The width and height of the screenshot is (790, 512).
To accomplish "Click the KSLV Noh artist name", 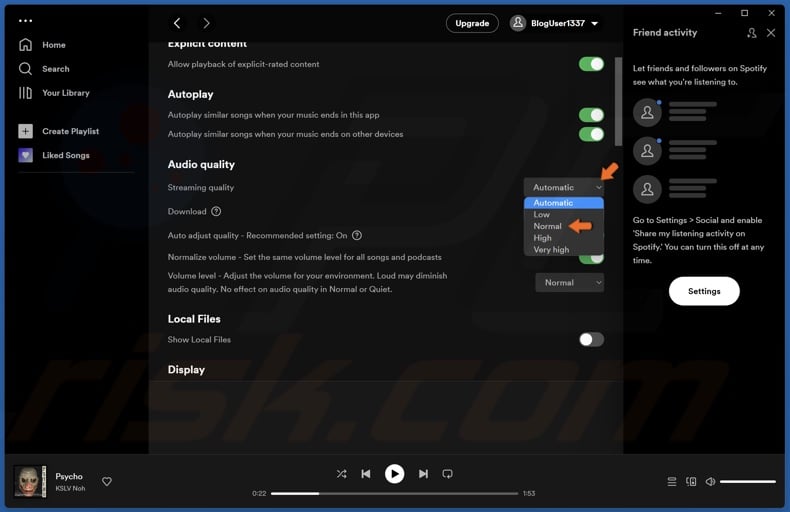I will (70, 488).
